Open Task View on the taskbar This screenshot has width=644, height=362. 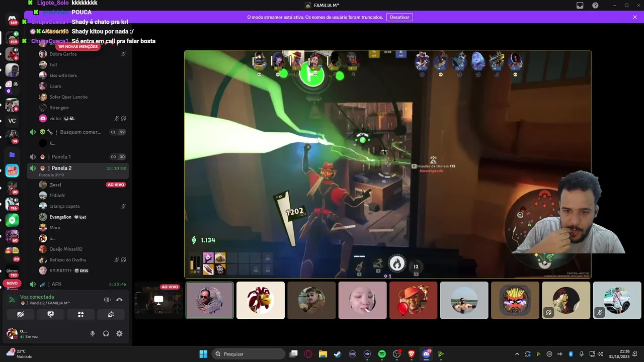[294, 354]
